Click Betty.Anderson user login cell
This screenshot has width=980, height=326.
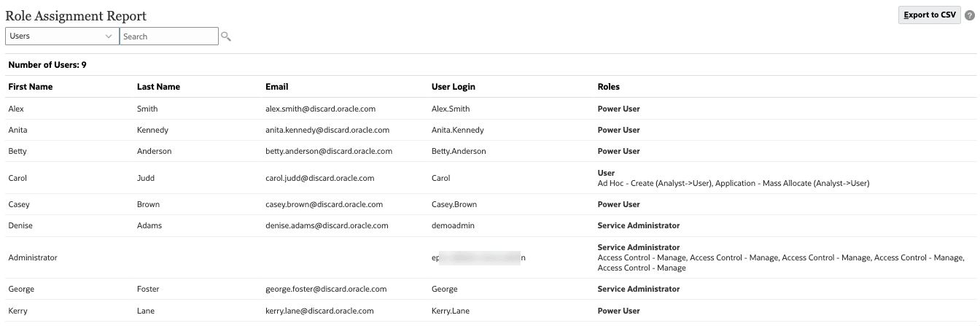pos(459,151)
